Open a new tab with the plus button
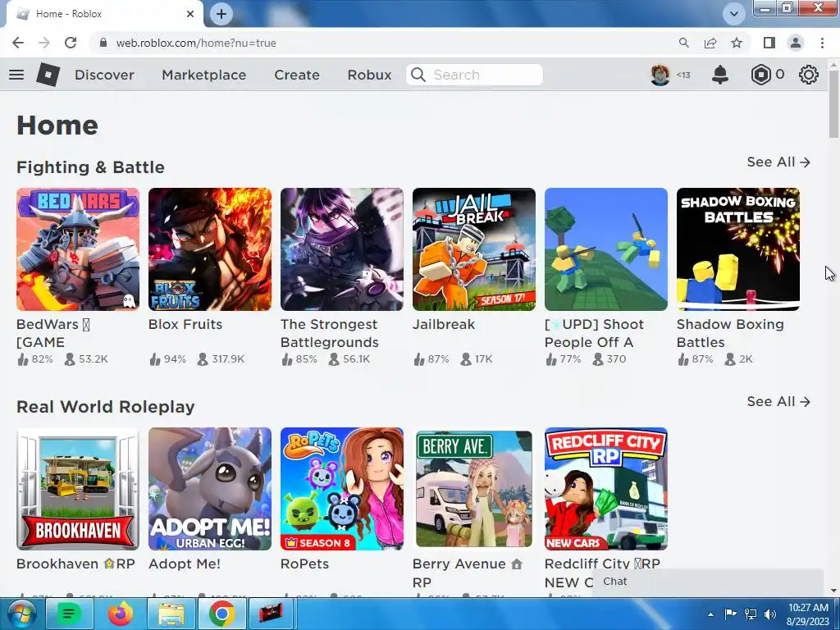840x630 pixels. tap(221, 14)
